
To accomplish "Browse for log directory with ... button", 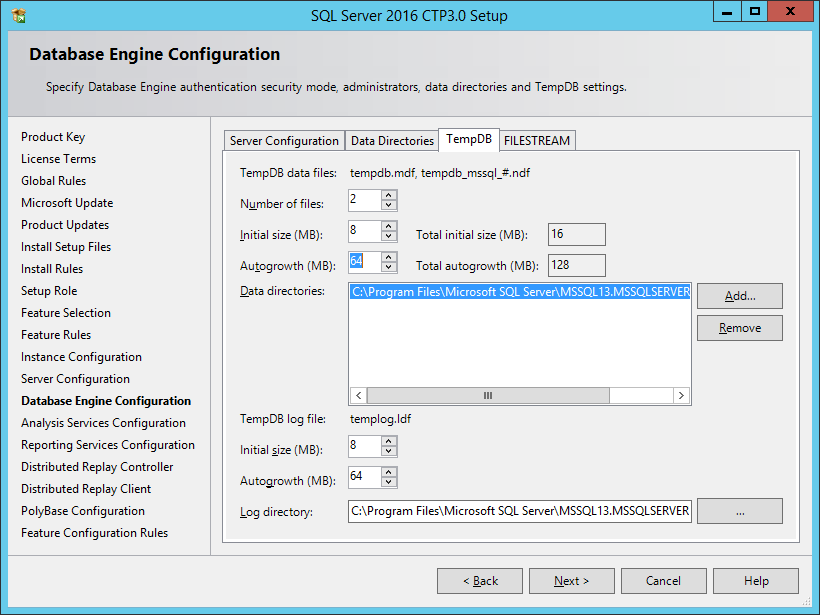I will pos(739,511).
